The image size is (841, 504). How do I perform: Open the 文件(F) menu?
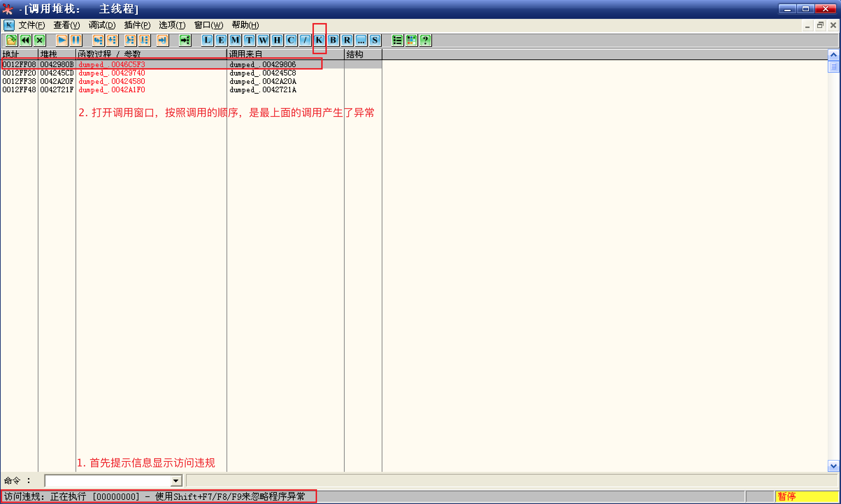click(31, 25)
